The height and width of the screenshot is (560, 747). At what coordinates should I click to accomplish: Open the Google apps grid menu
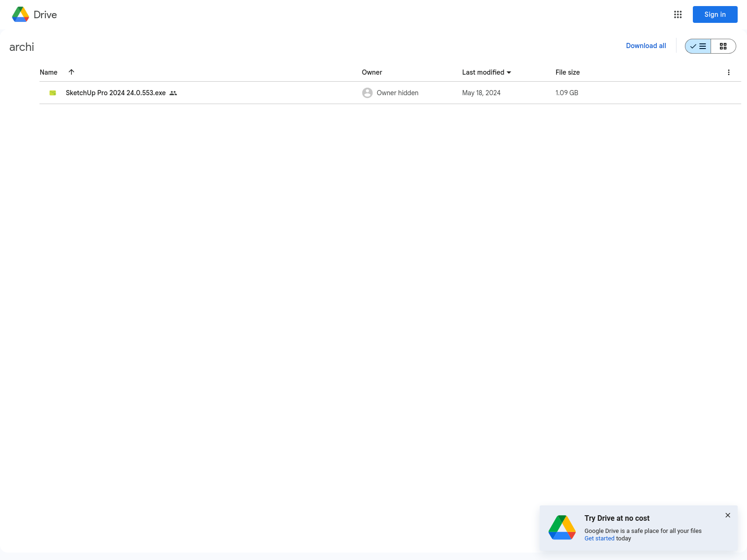click(x=678, y=14)
